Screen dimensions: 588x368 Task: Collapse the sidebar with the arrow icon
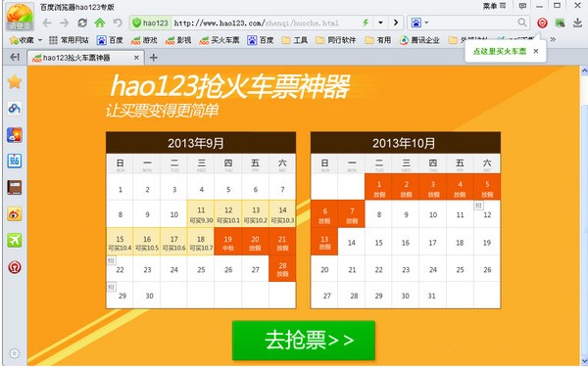click(15, 57)
